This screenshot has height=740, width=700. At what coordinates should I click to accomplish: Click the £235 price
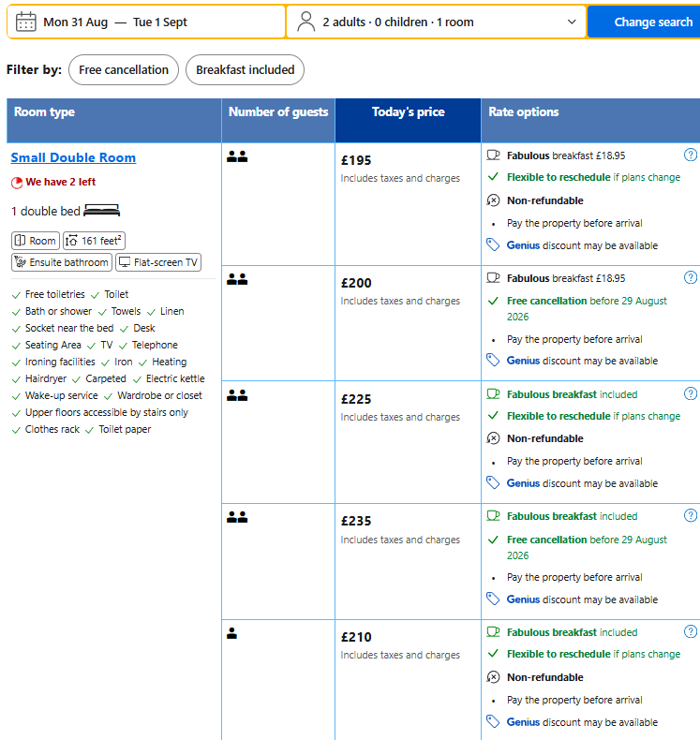coord(356,521)
